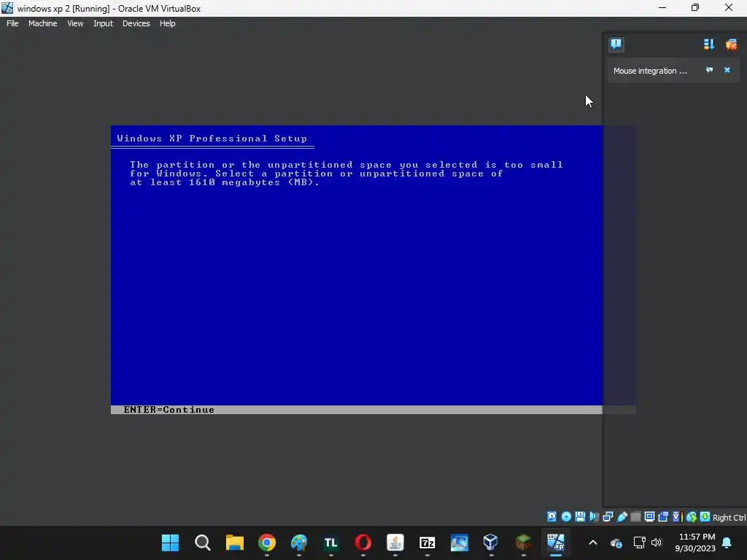Open the blue desktop picture app in taskbar

(460, 542)
